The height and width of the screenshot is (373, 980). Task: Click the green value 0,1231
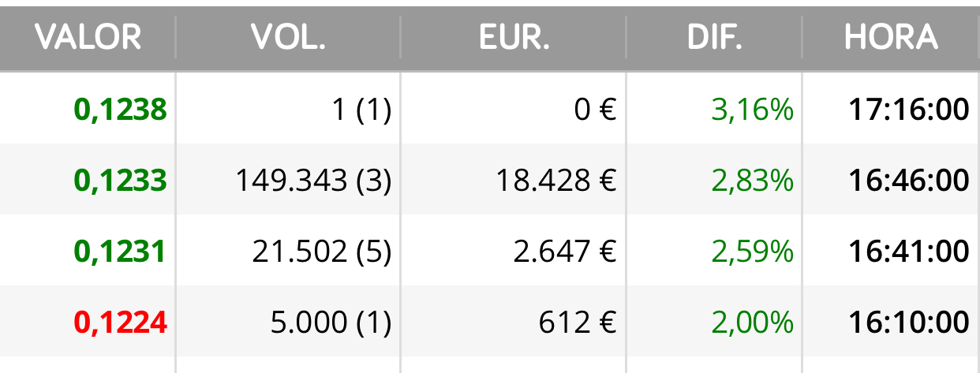pos(121,252)
